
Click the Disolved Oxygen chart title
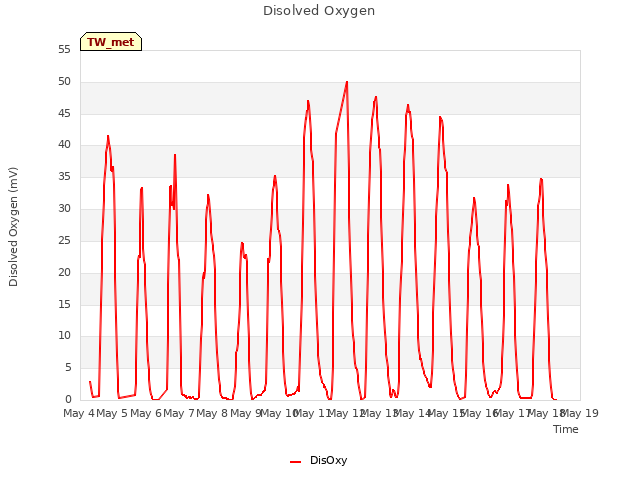coord(319,11)
